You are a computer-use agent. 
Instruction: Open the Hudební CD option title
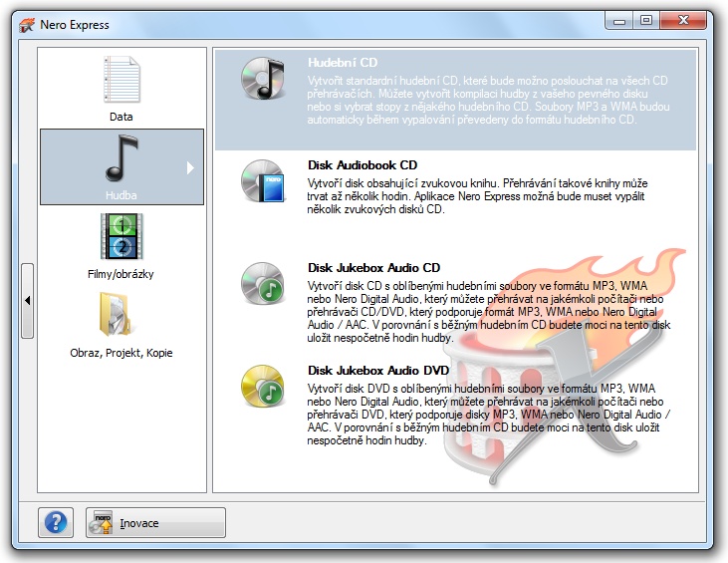(x=343, y=63)
